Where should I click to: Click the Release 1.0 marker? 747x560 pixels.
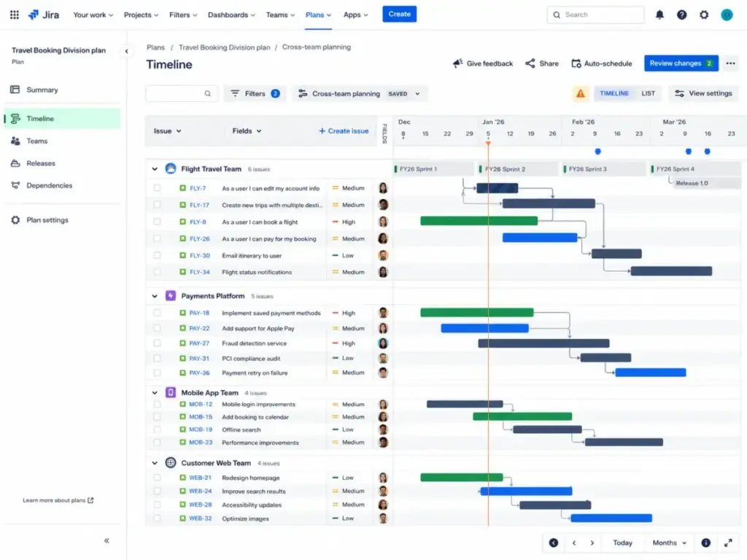(x=706, y=183)
